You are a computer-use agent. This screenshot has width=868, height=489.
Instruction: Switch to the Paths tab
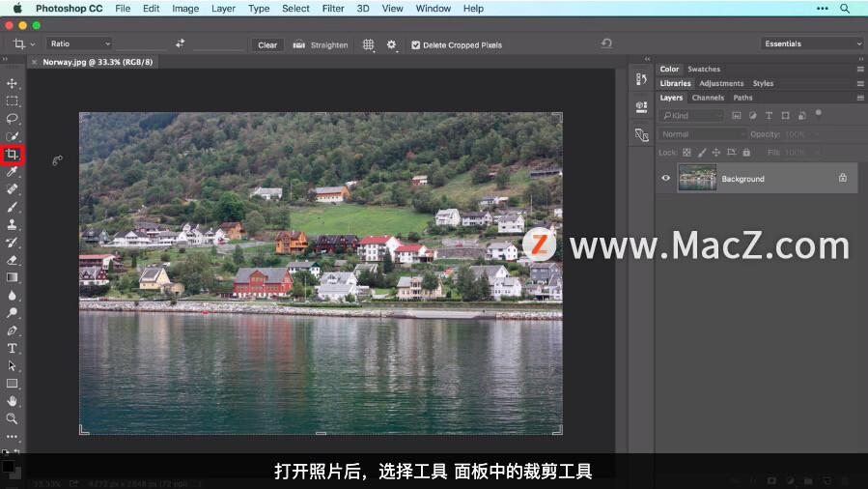(742, 98)
